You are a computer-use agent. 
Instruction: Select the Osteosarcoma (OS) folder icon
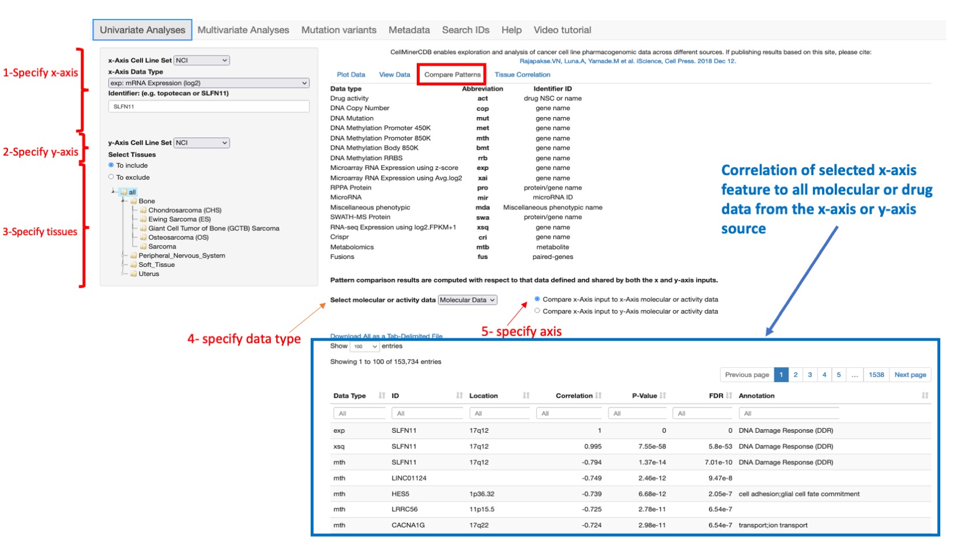tap(142, 237)
